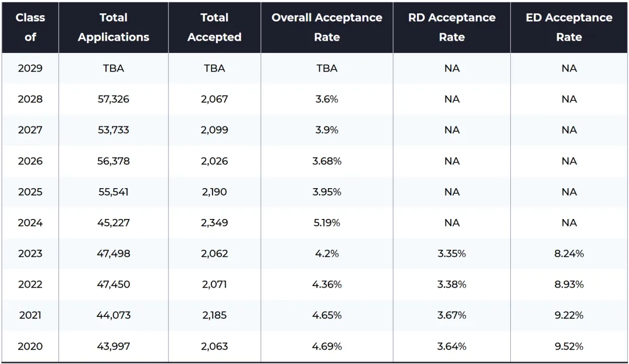Click the "Class of" column header
Image resolution: width=629 pixels, height=364 pixels.
point(30,27)
